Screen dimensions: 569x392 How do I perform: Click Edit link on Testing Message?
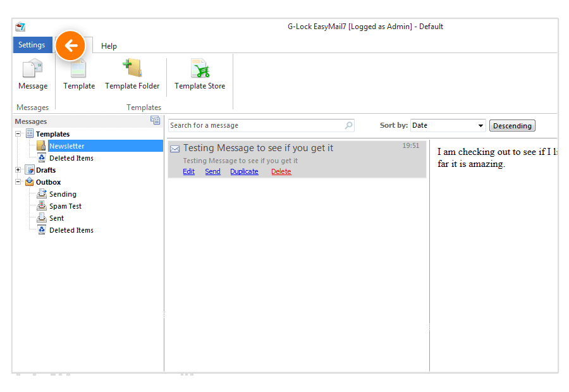point(188,171)
